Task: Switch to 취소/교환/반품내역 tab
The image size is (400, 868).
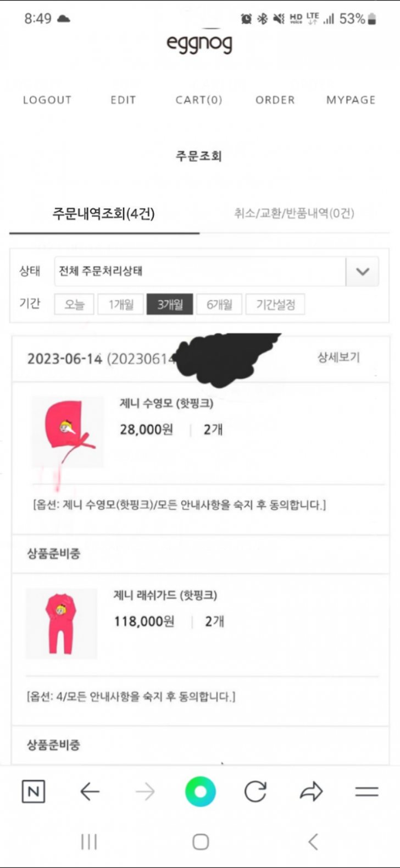Action: pyautogui.click(x=294, y=213)
